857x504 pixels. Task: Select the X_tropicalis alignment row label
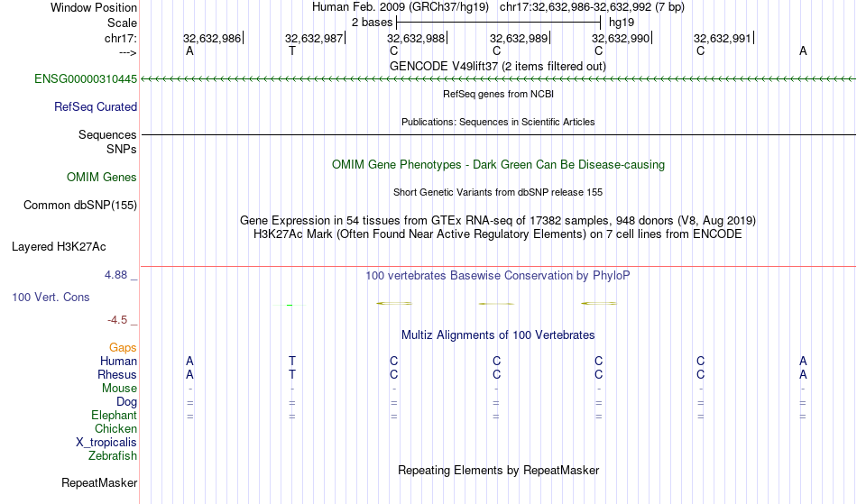tap(106, 443)
